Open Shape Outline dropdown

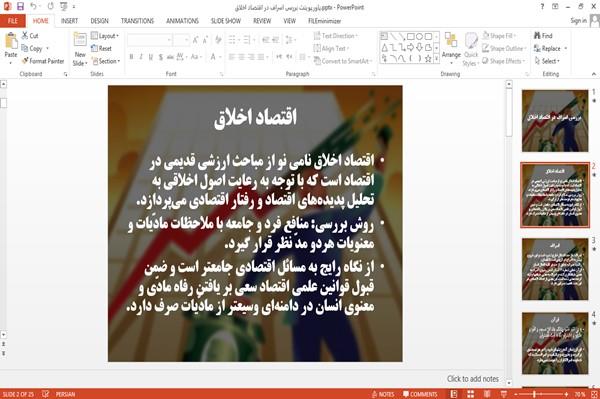click(504, 48)
